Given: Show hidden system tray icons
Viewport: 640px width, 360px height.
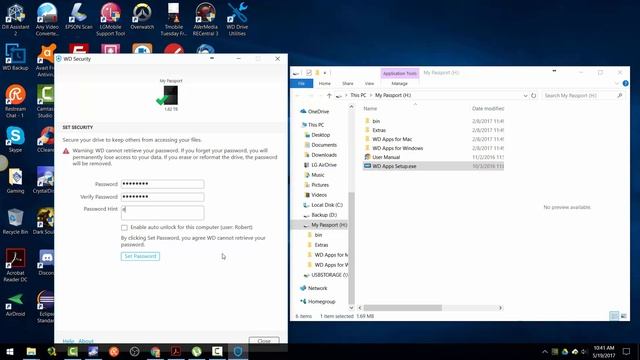Looking at the screenshot, I should click(x=544, y=351).
